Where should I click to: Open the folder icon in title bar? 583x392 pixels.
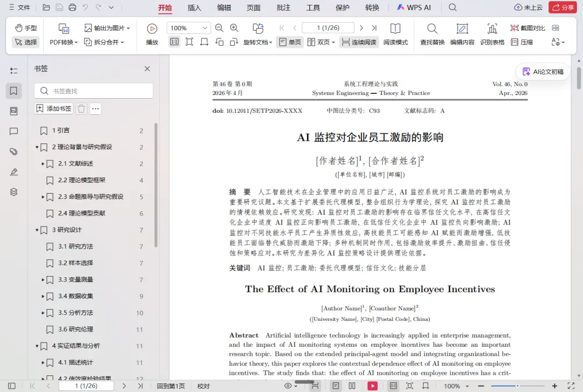point(46,8)
